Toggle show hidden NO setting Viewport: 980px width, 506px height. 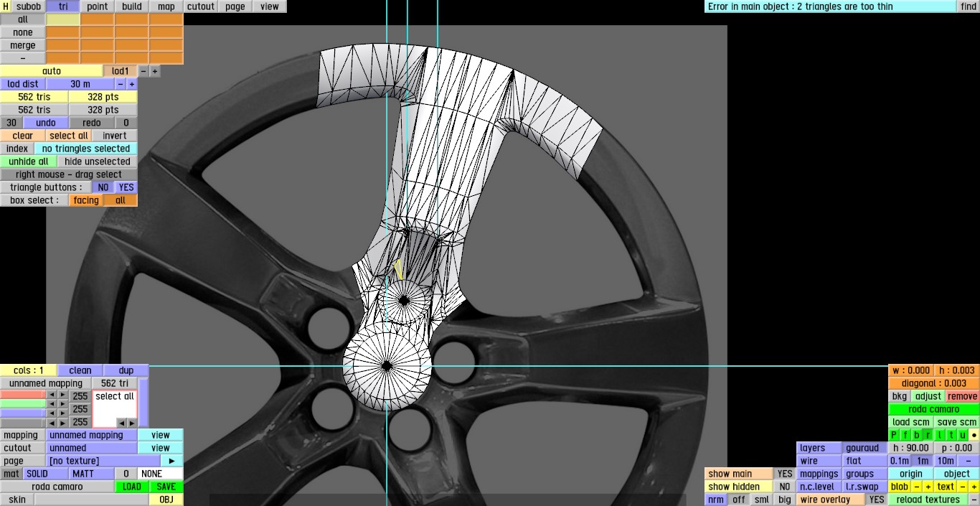tap(785, 487)
